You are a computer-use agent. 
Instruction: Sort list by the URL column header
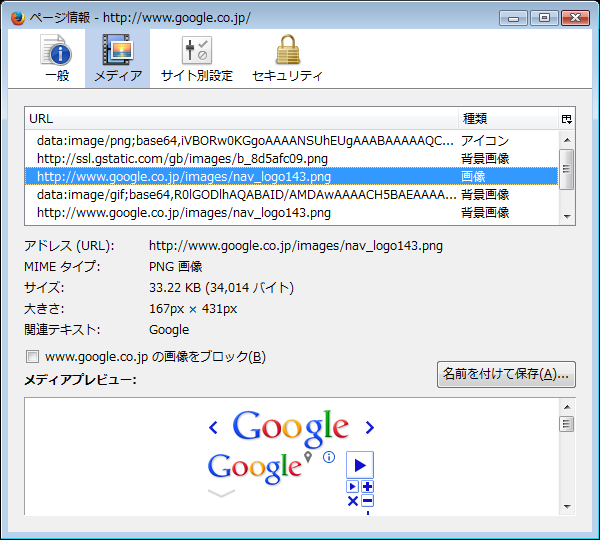coord(240,119)
